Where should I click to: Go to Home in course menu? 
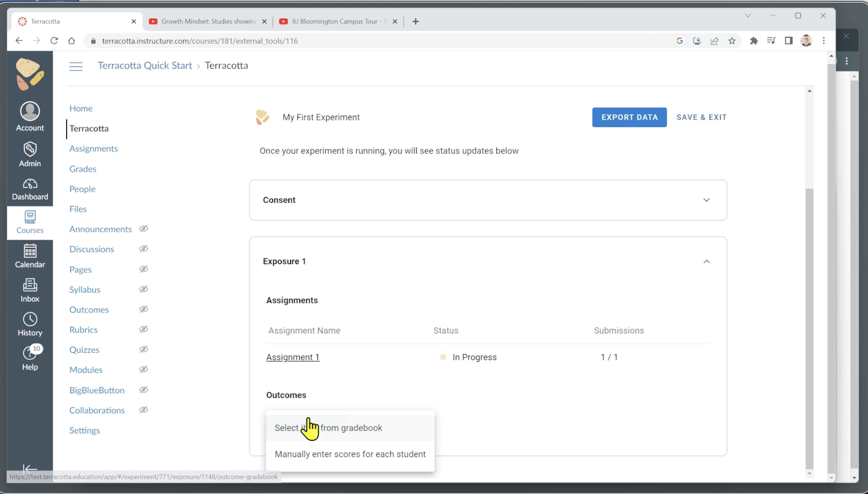coord(81,108)
